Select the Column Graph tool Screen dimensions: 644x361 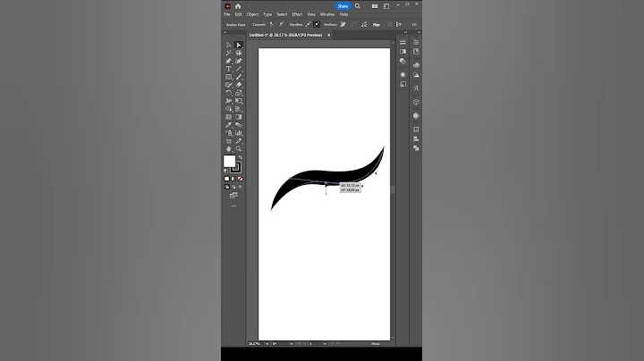click(239, 133)
